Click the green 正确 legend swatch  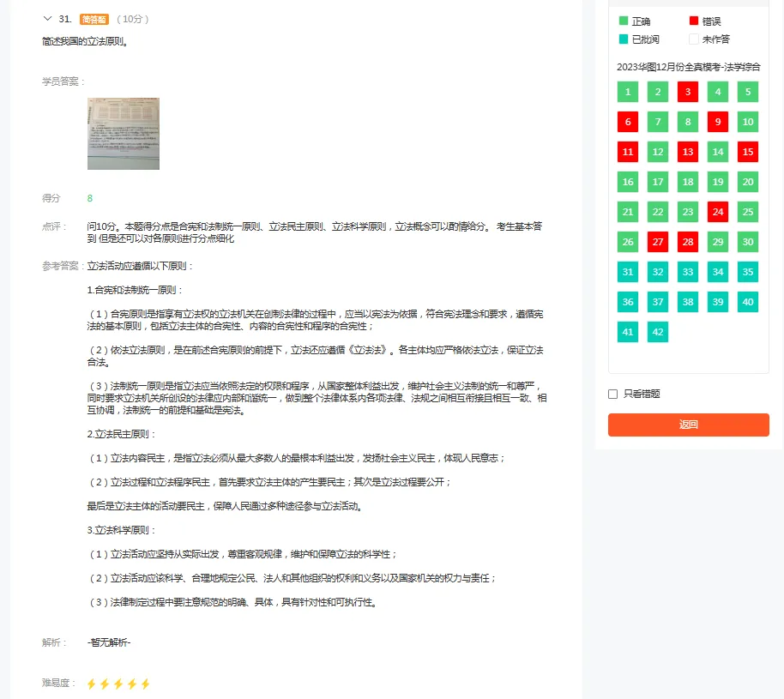click(624, 21)
